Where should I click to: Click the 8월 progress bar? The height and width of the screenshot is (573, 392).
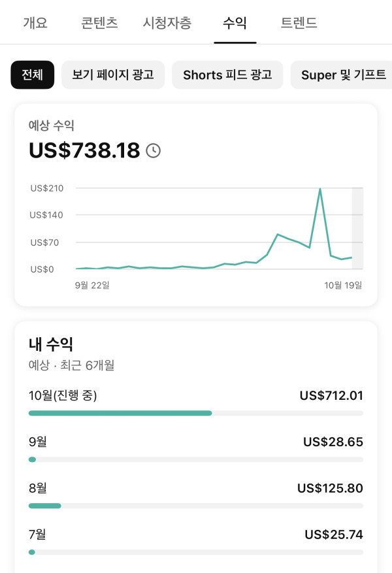pyautogui.click(x=196, y=506)
